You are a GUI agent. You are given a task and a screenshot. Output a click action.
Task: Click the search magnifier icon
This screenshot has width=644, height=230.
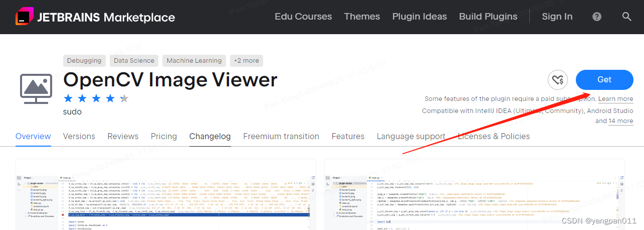(x=626, y=17)
